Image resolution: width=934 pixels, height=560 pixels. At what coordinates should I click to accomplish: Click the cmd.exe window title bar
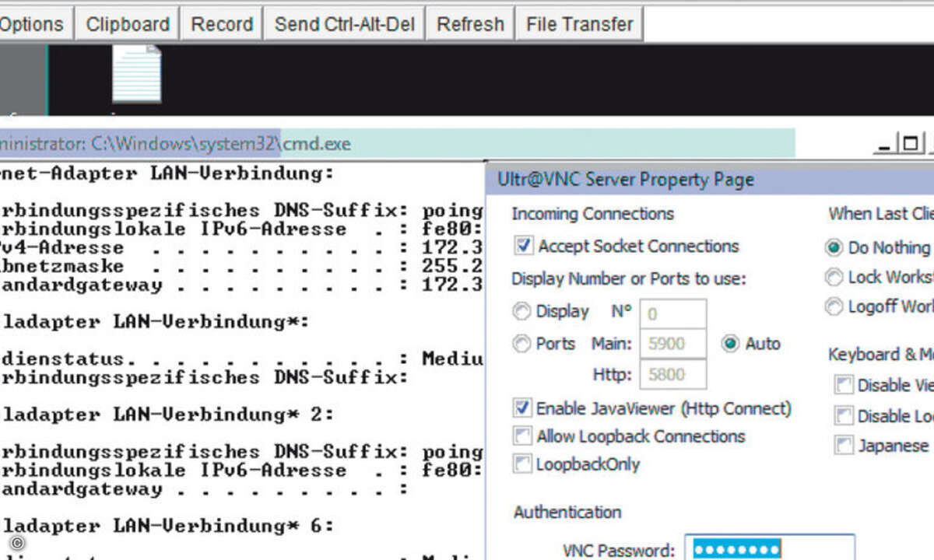pyautogui.click(x=397, y=144)
